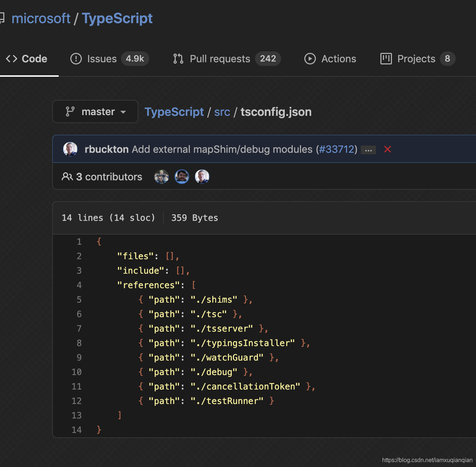The height and width of the screenshot is (467, 476).
Task: Click the "include" key in code
Action: 141,270
